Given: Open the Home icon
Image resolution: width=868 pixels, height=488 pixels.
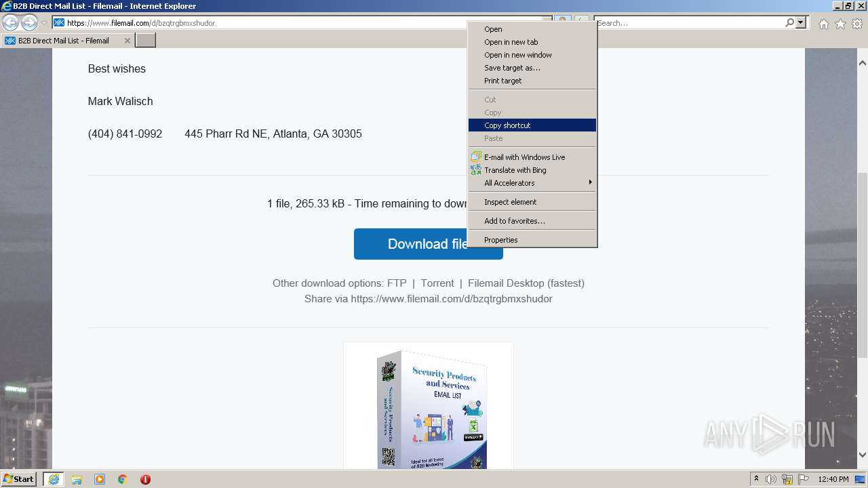Looking at the screenshot, I should point(823,24).
